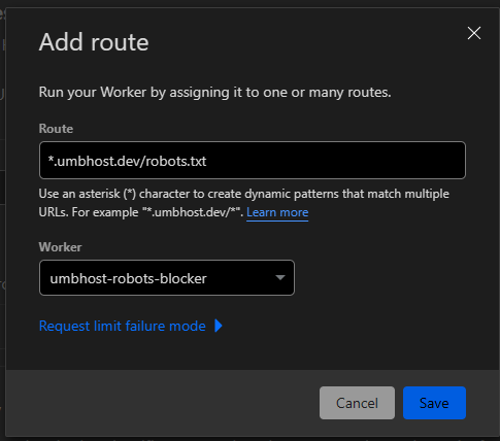
Task: Open the Worker dropdown
Action: (x=167, y=278)
